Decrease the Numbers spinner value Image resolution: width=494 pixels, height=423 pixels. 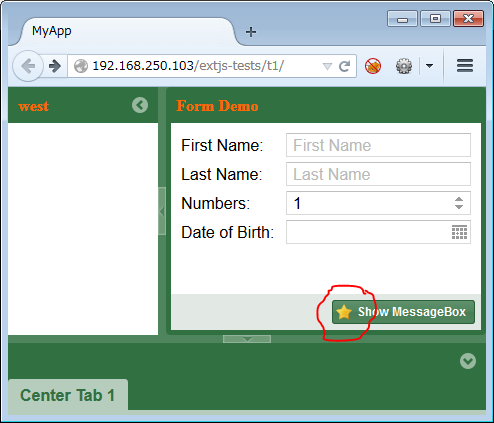pos(459,207)
